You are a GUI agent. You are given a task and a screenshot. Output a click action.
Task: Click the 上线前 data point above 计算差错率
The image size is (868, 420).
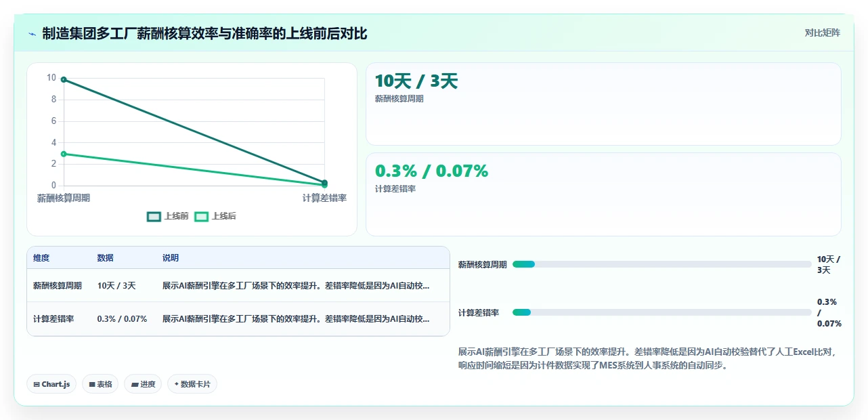click(324, 182)
